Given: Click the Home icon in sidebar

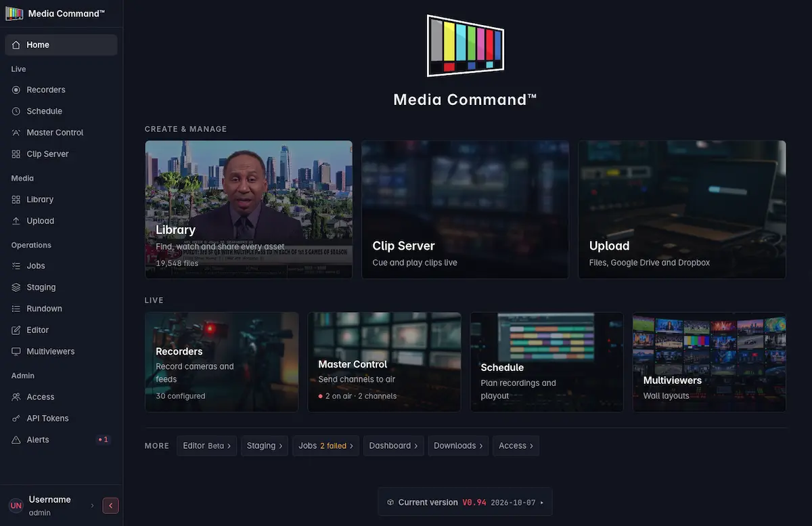Looking at the screenshot, I should [x=16, y=45].
